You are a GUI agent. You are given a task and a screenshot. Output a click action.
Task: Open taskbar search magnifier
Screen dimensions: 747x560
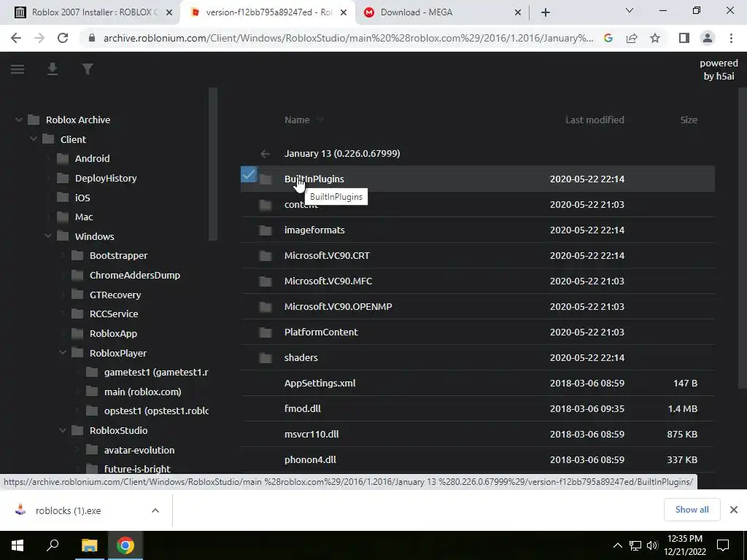(53, 545)
